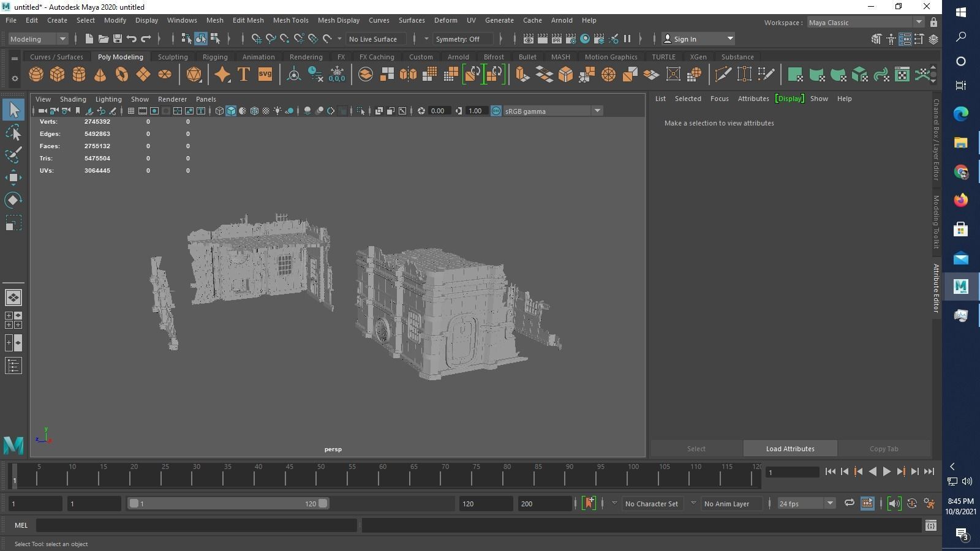This screenshot has height=551, width=980.
Task: Open the Arnold menu
Action: (562, 20)
